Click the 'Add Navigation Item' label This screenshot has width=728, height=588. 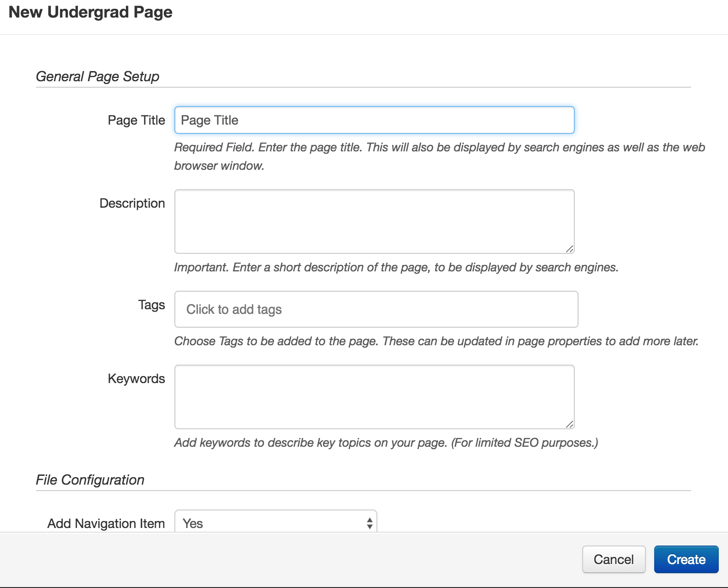[x=106, y=523]
